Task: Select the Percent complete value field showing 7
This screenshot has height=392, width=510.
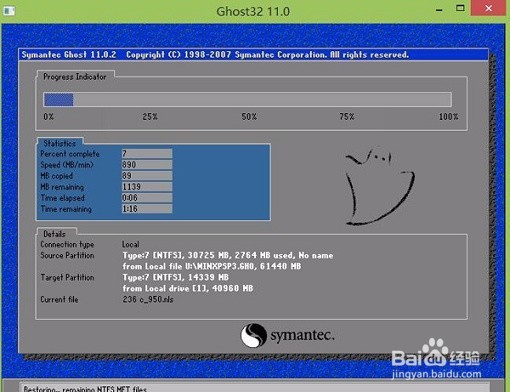Action: [147, 153]
